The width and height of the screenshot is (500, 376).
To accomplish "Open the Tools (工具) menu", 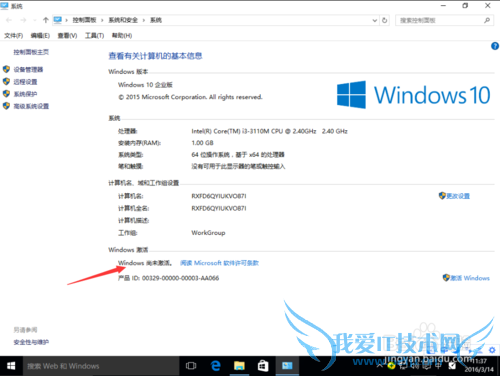I will tap(94, 35).
